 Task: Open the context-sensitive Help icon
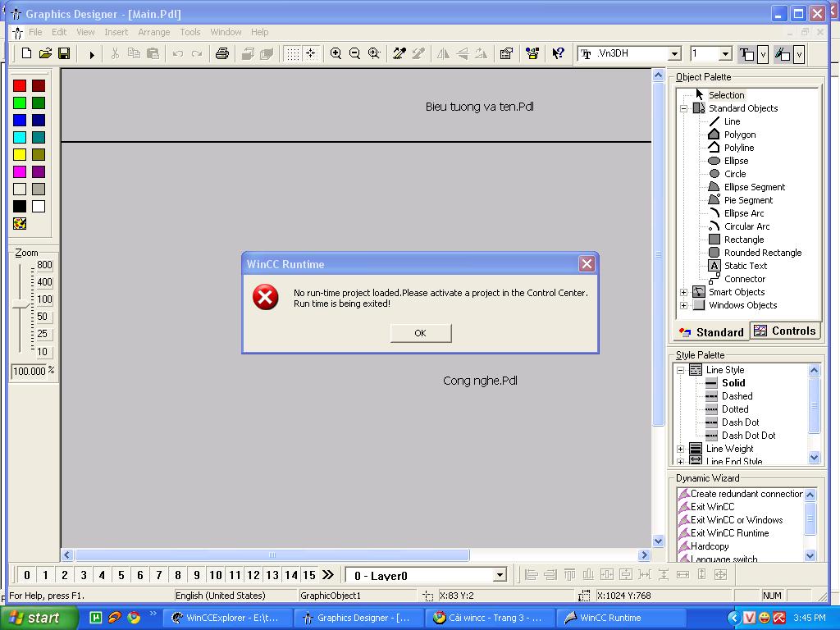click(x=558, y=53)
